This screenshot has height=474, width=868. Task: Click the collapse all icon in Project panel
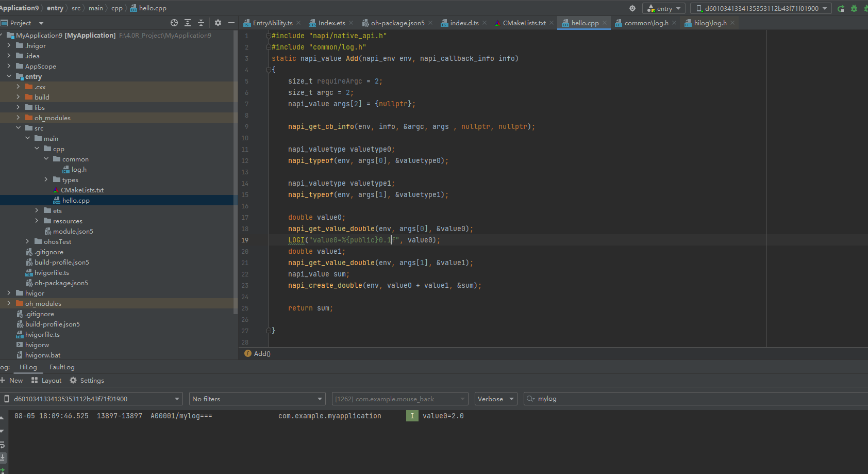point(201,23)
